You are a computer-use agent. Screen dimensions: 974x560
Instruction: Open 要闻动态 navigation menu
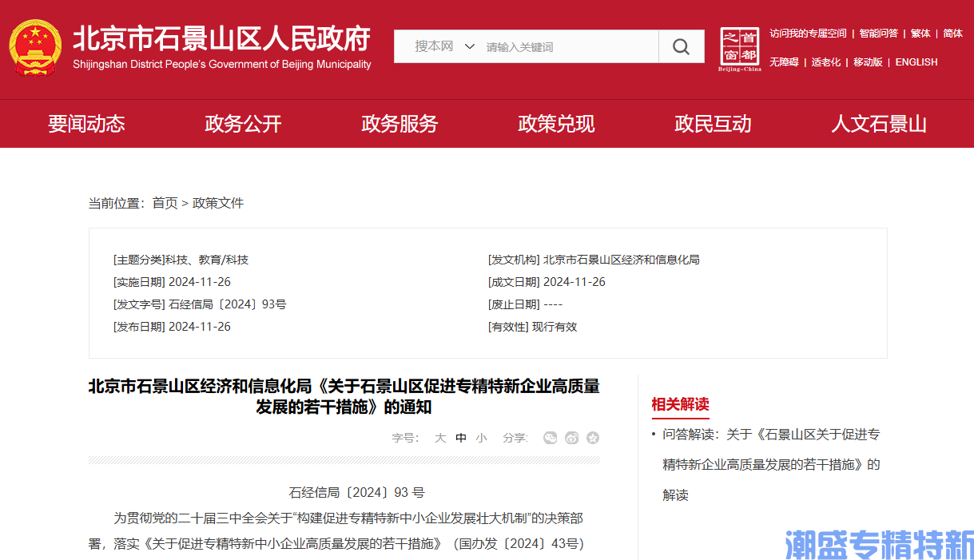click(86, 124)
